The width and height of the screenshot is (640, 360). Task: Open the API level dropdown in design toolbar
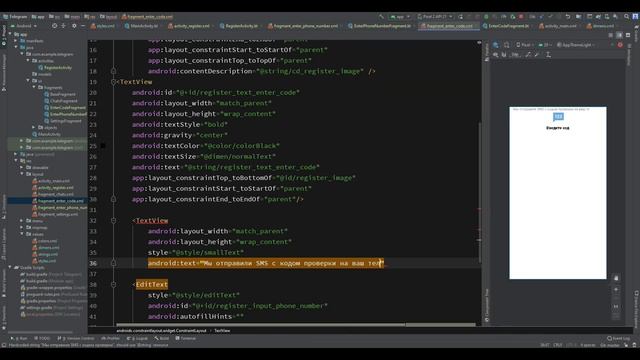pyautogui.click(x=545, y=45)
